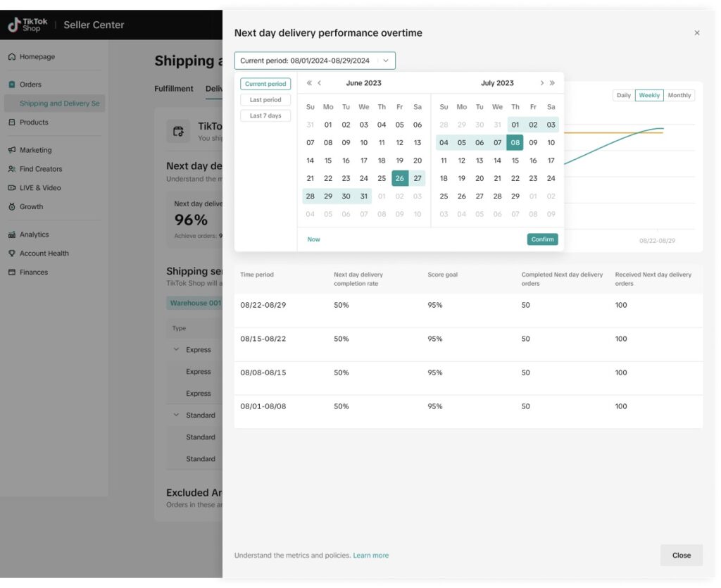Switch chart to Daily view
Viewport: 721px width, 588px height.
click(x=624, y=95)
